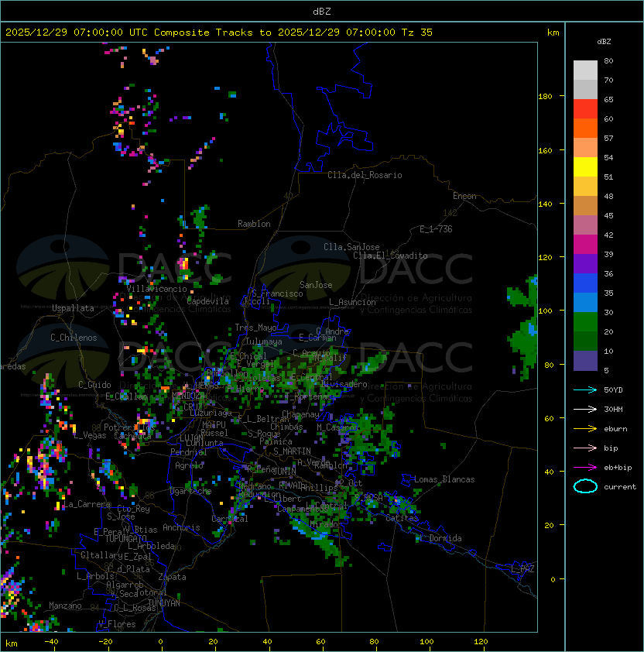Click the 'Perdriel' place label

189,452
